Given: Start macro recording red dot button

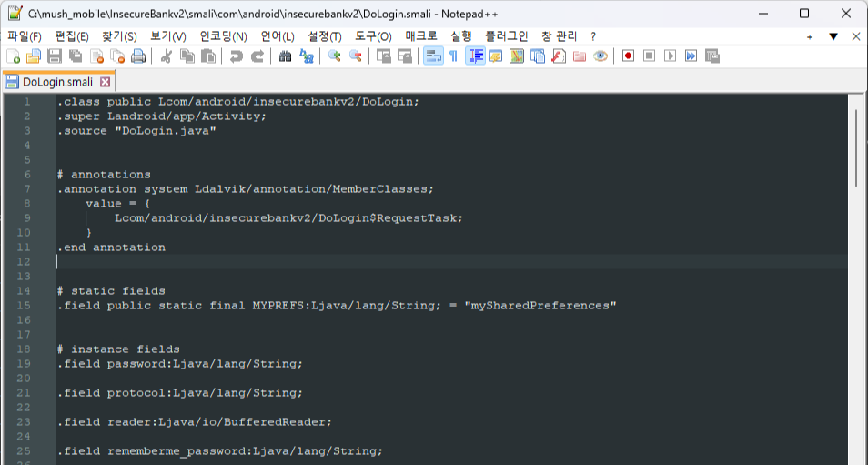Looking at the screenshot, I should coord(628,56).
